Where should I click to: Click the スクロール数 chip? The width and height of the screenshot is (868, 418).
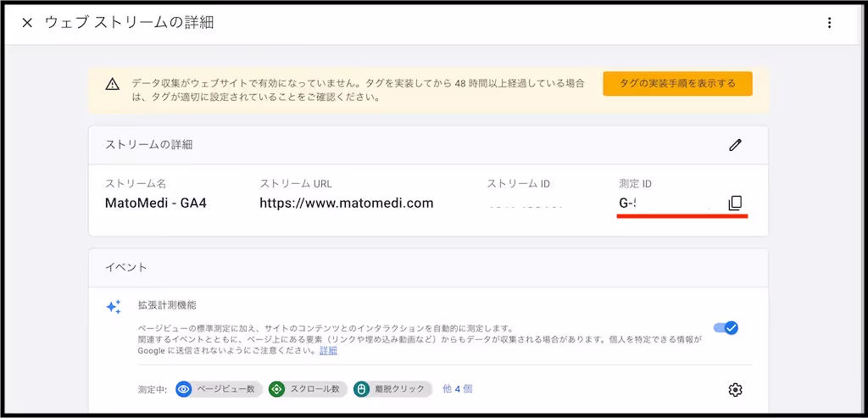coord(308,389)
